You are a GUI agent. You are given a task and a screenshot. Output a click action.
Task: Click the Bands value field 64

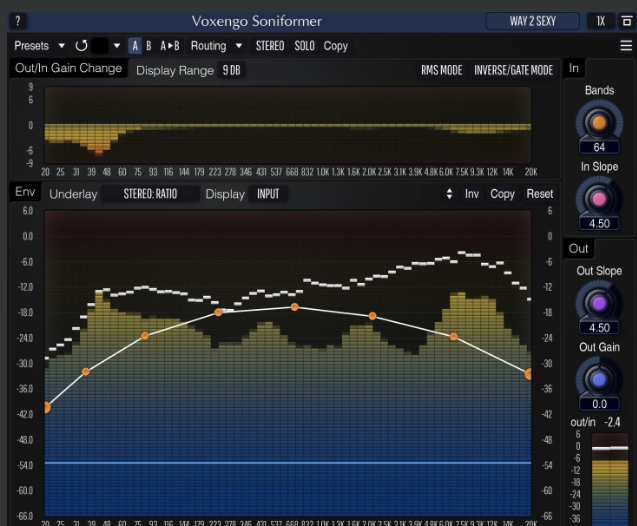pos(599,147)
